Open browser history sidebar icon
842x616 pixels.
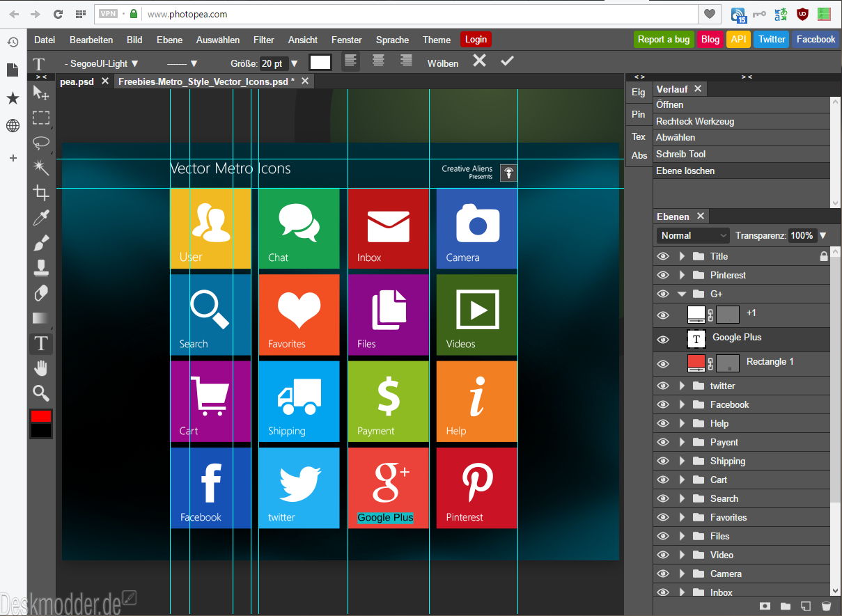[x=13, y=42]
